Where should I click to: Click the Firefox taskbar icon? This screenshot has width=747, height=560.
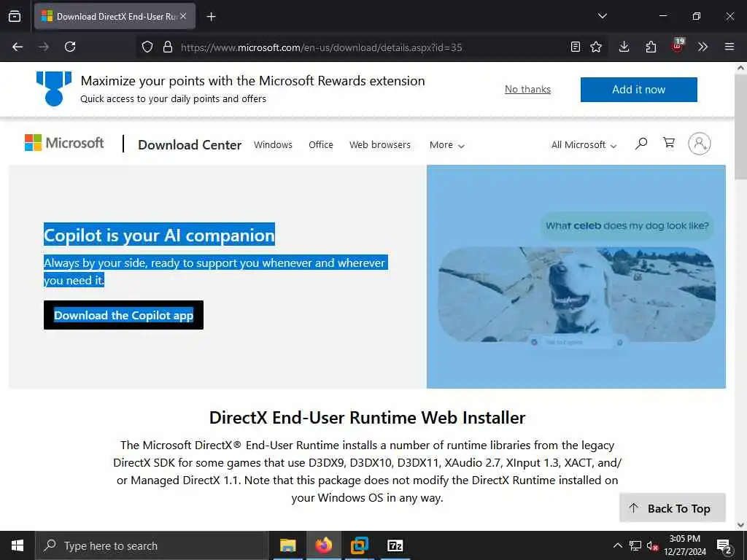tap(323, 545)
